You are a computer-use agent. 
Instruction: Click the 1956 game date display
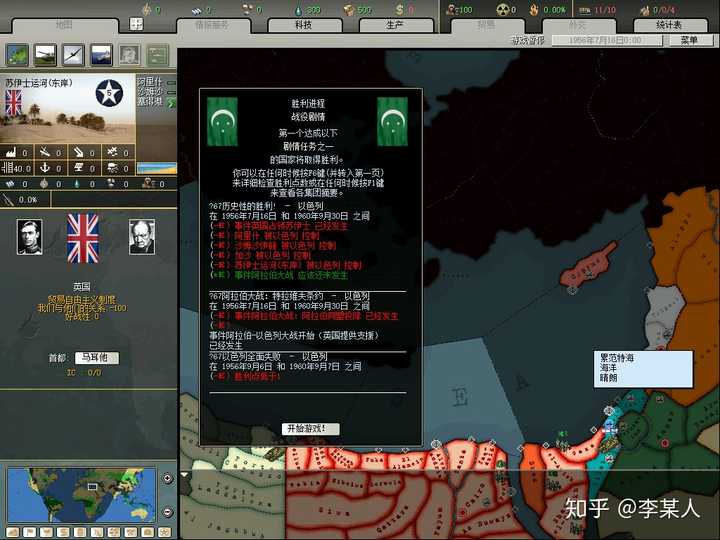point(607,40)
